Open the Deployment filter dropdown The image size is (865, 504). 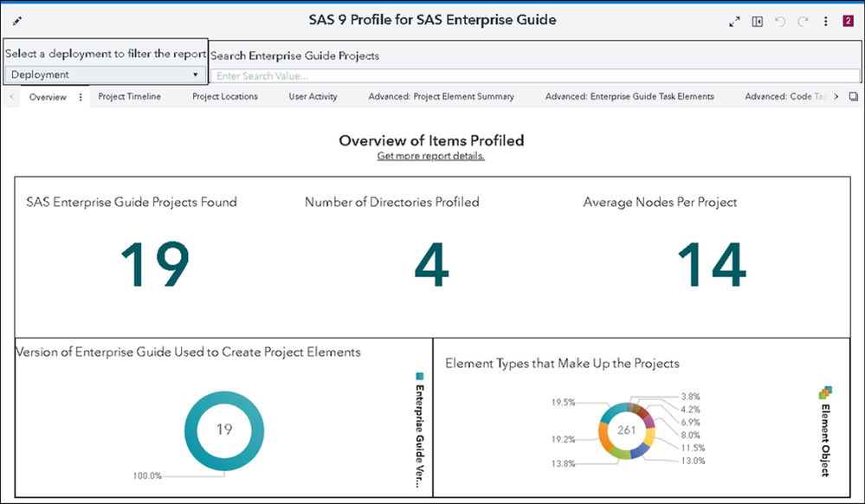104,74
